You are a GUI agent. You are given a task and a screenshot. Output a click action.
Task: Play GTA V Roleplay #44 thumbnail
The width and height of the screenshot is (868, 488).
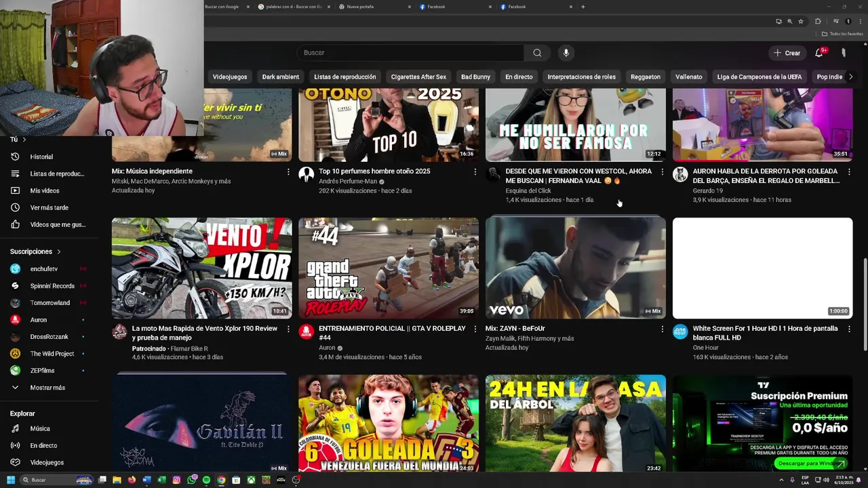pyautogui.click(x=389, y=268)
